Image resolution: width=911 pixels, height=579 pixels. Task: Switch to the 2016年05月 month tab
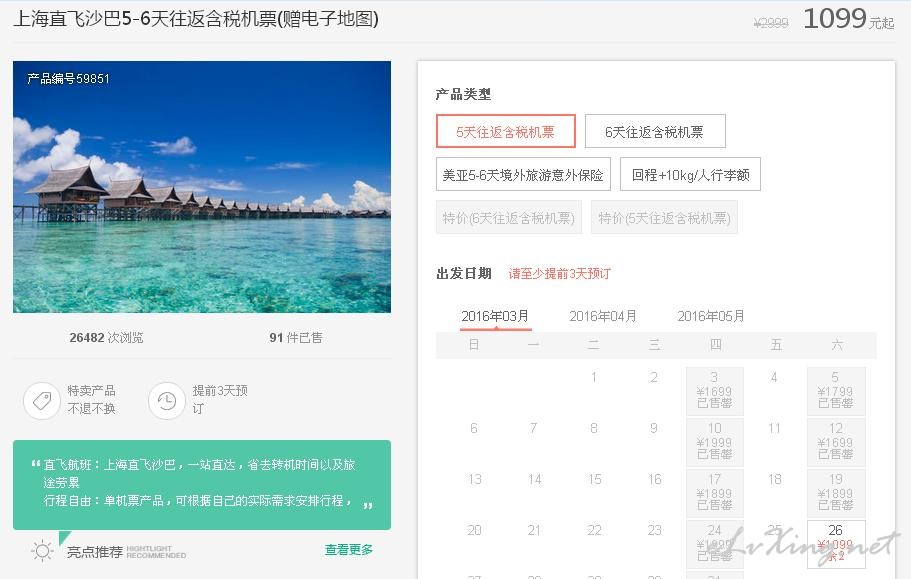tap(711, 317)
